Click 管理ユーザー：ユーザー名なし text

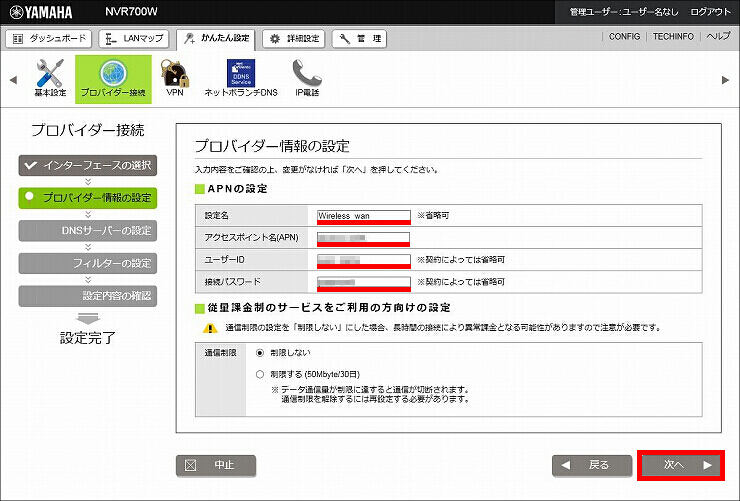point(623,12)
